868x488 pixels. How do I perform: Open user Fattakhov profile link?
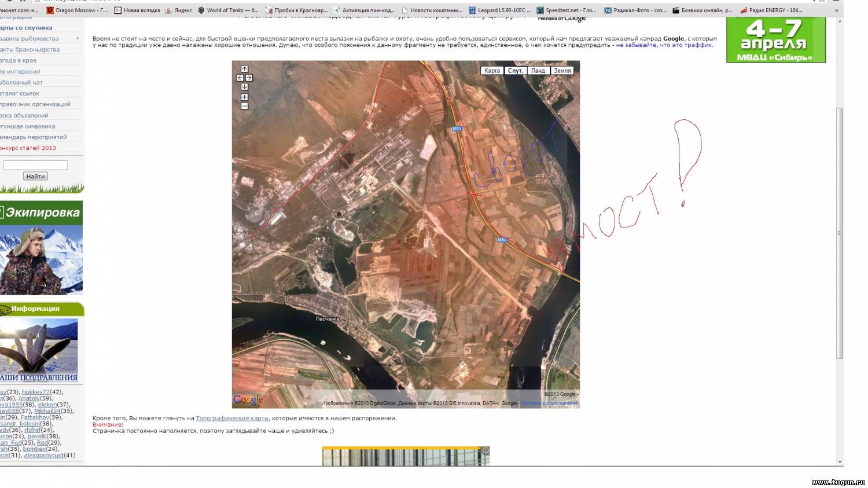point(35,417)
